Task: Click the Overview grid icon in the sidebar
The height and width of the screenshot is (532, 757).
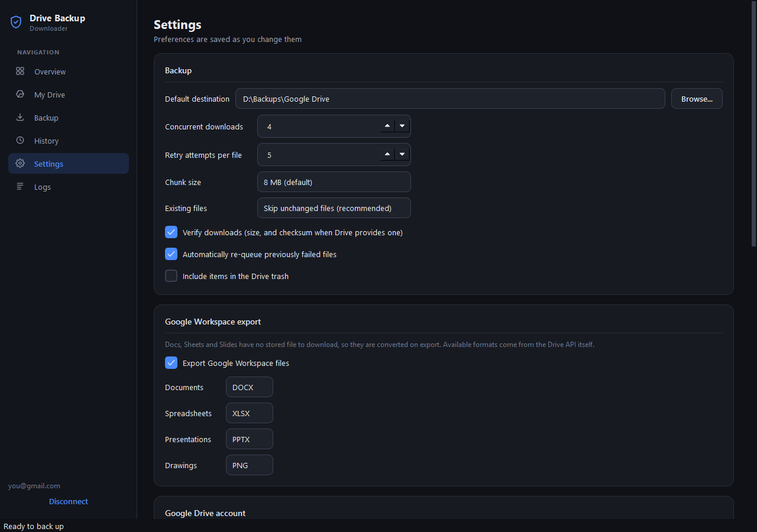Action: click(x=20, y=71)
